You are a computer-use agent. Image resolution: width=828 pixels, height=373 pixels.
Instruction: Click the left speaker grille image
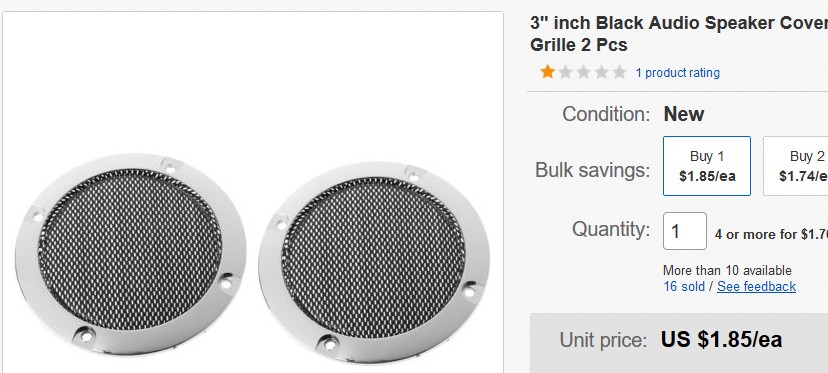point(130,254)
